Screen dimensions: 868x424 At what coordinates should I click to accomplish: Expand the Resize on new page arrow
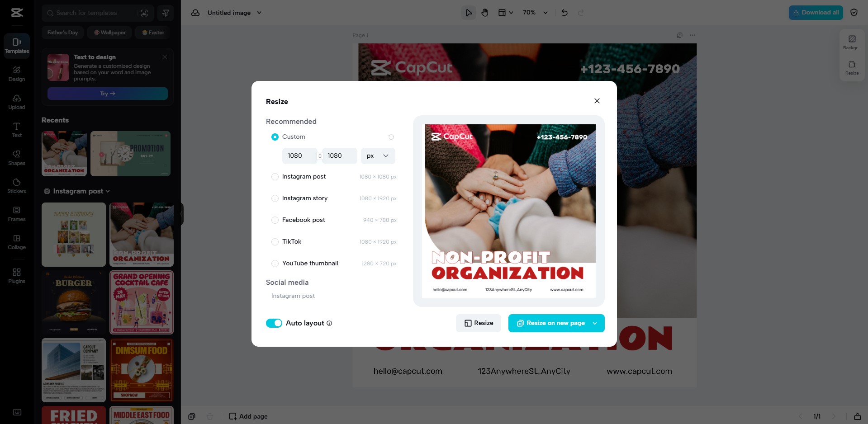click(595, 323)
